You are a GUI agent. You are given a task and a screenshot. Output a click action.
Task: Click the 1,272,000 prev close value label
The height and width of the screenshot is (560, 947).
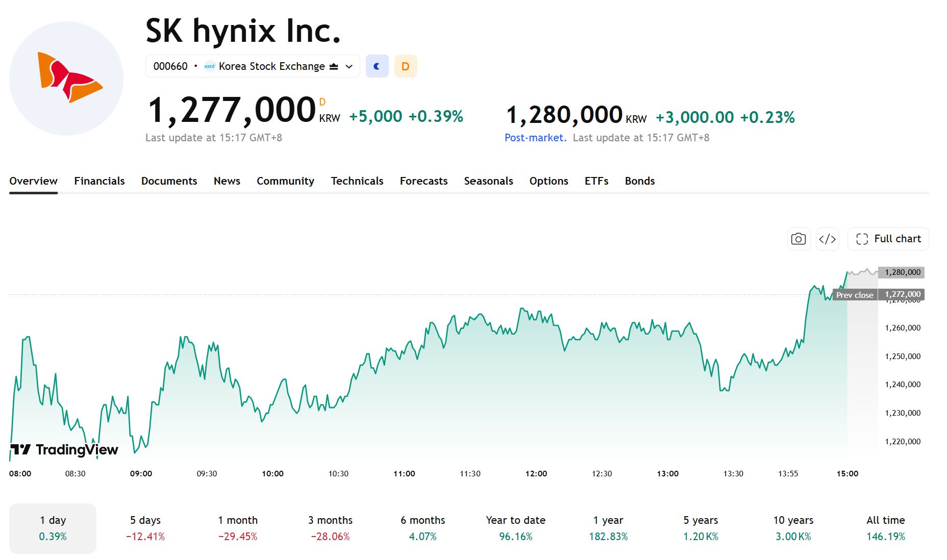click(x=903, y=294)
